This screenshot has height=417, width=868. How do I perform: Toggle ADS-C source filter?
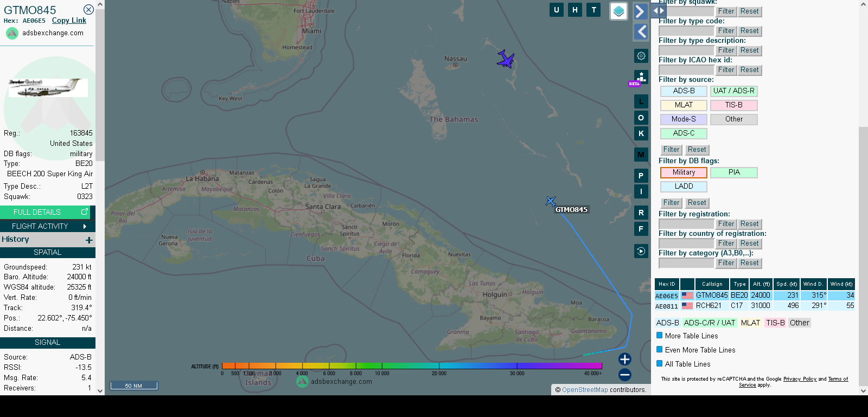tap(684, 133)
